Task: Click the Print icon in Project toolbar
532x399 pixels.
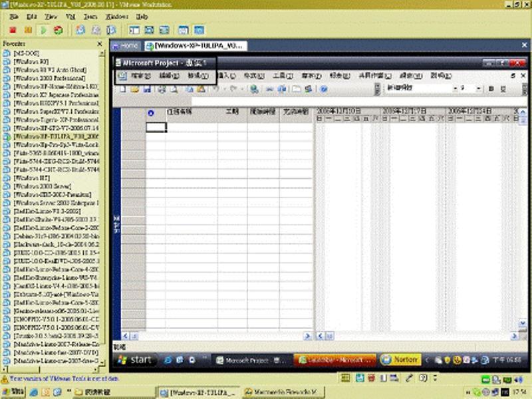Action: click(x=162, y=89)
